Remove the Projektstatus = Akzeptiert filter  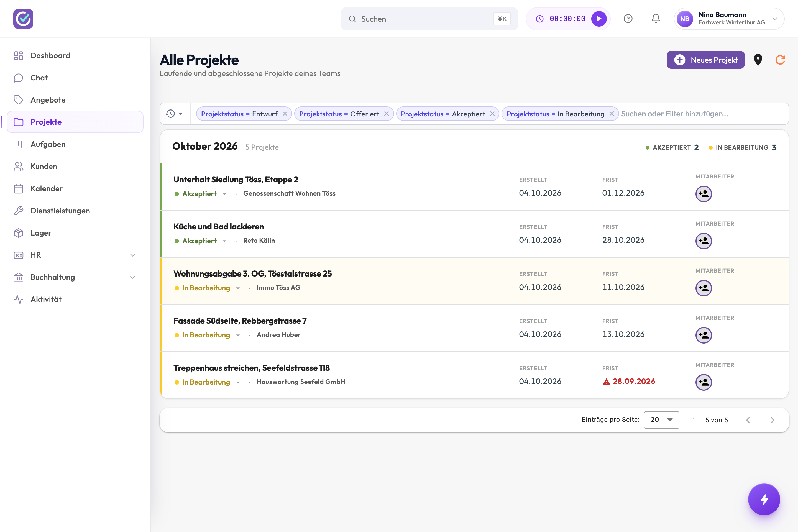tap(492, 114)
